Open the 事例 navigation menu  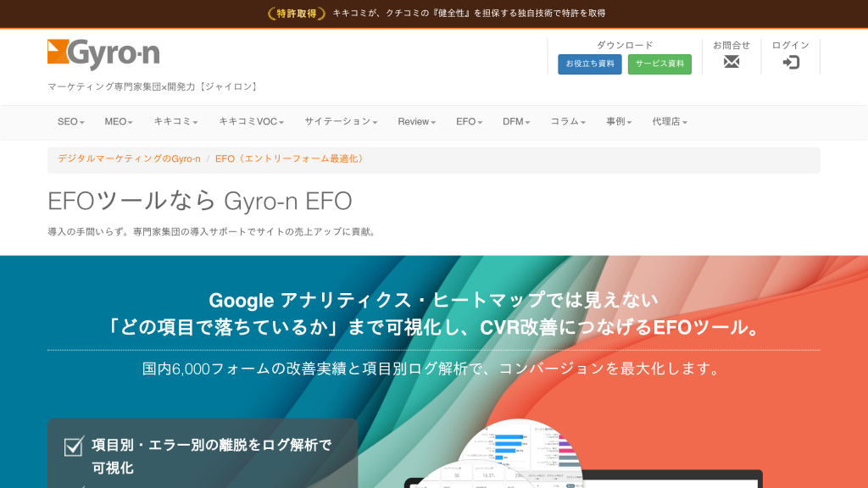(619, 122)
